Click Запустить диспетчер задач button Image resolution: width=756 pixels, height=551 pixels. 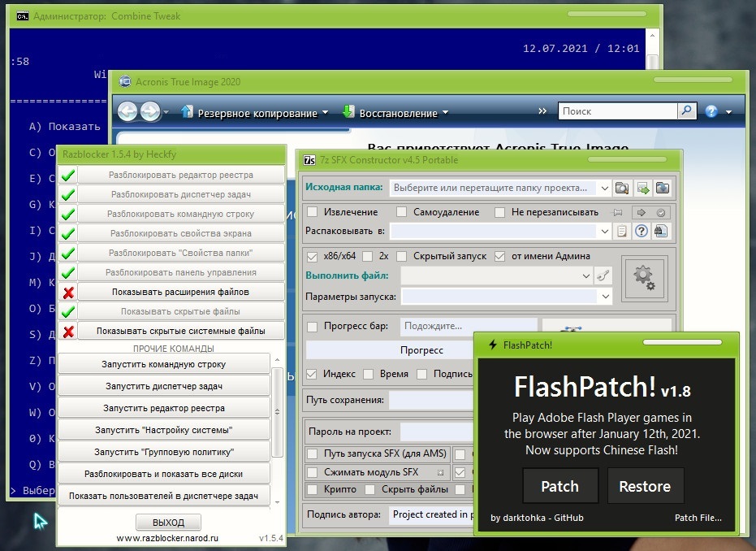164,386
